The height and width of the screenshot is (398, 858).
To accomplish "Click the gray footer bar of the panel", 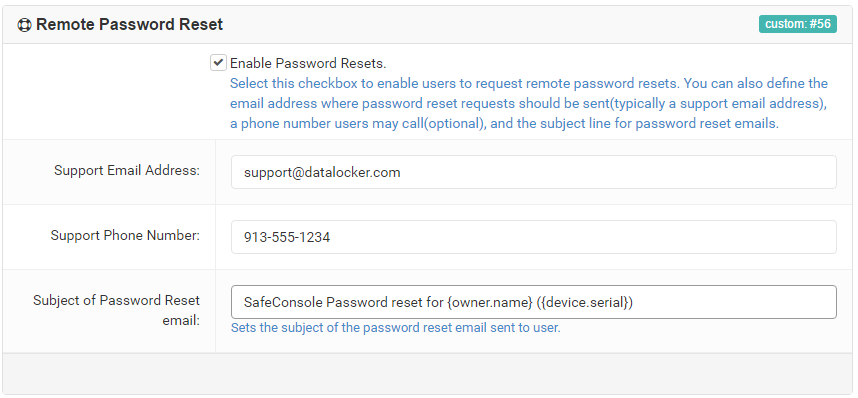I will [x=428, y=373].
